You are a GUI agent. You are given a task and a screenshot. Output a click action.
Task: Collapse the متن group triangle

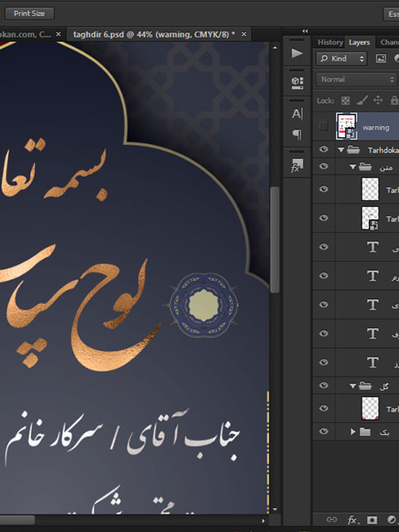(x=352, y=166)
